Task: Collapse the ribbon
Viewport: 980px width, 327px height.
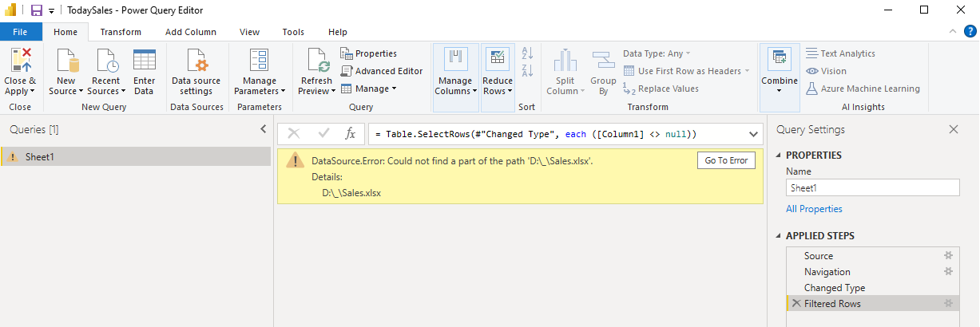Action: [x=952, y=32]
